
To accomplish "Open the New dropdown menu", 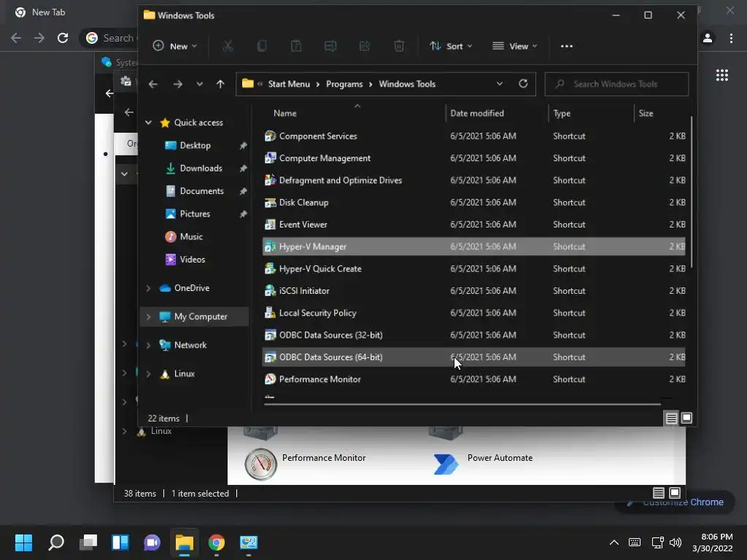I will point(174,46).
